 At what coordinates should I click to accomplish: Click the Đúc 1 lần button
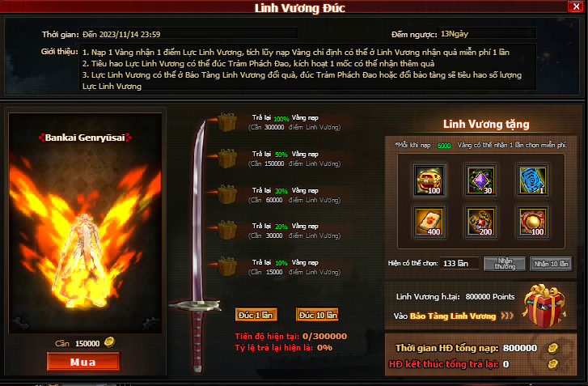pos(256,315)
